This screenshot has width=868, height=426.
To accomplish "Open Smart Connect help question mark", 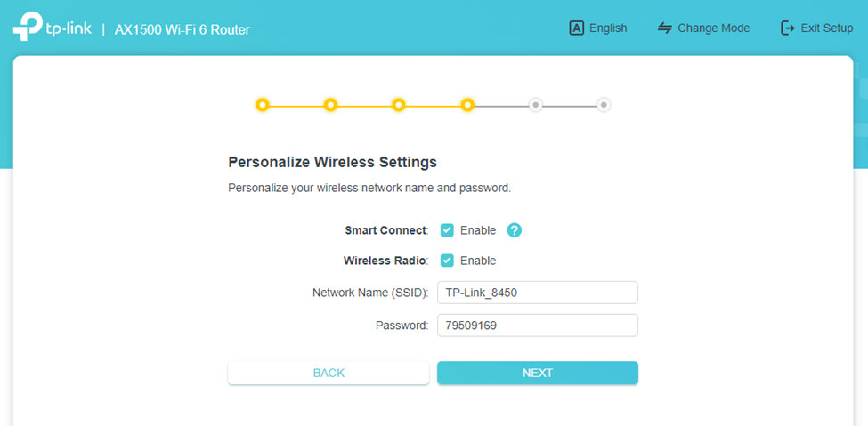I will coord(515,230).
